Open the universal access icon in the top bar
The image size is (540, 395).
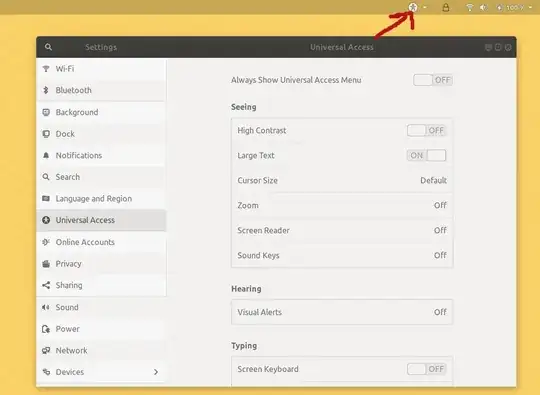pyautogui.click(x=413, y=7)
